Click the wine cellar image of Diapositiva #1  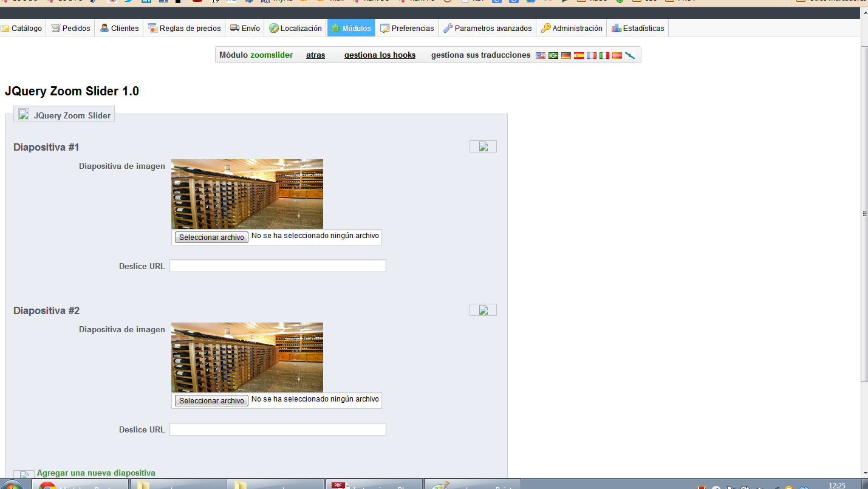coord(247,194)
